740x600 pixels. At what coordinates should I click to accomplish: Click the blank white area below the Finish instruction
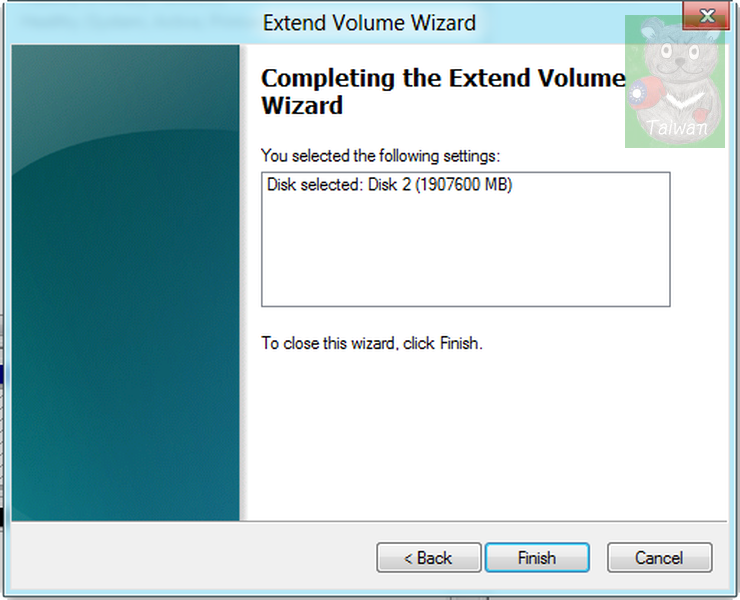pos(484,434)
